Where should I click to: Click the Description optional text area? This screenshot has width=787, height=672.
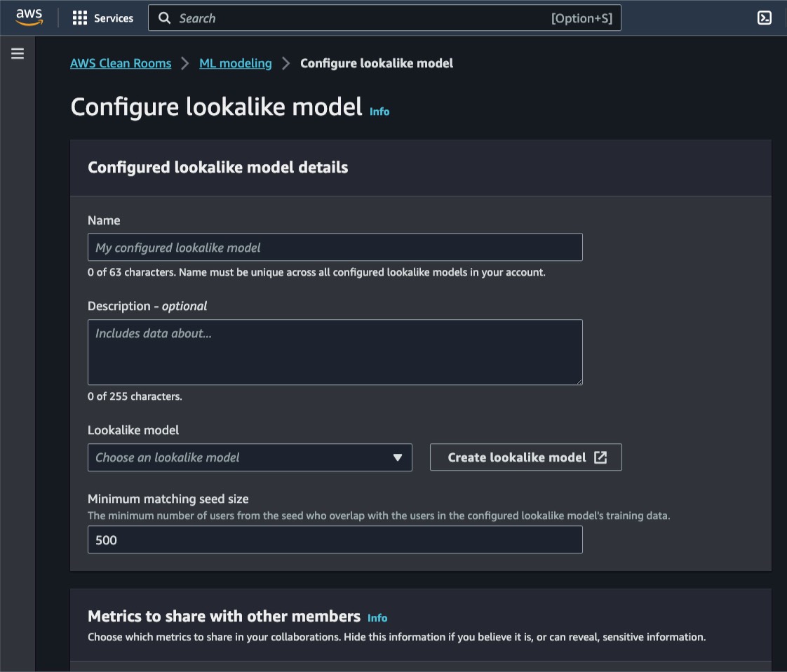tap(335, 352)
